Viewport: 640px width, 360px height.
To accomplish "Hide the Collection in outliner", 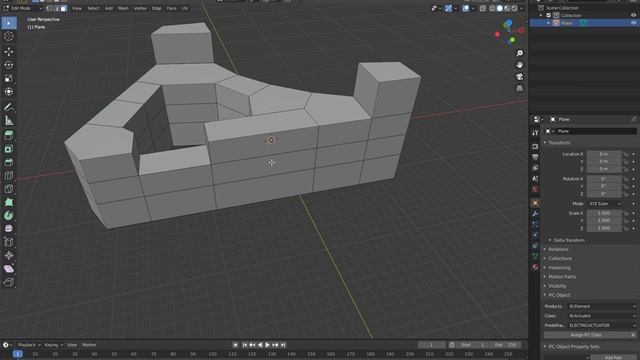I will coord(633,15).
